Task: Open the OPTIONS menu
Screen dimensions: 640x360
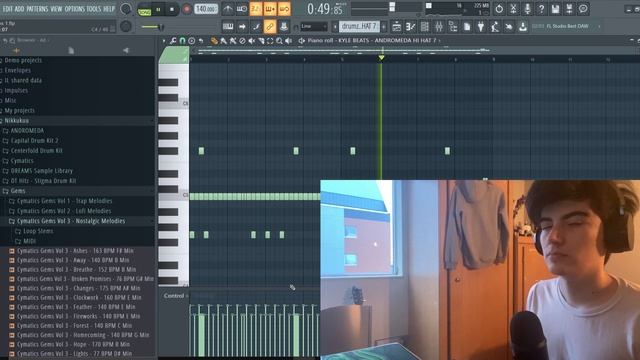Action: pyautogui.click(x=74, y=9)
